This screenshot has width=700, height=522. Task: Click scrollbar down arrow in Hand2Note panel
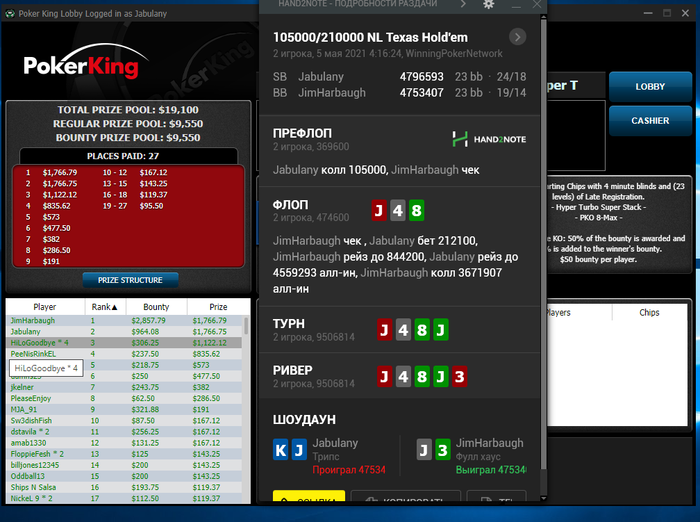[x=543, y=498]
